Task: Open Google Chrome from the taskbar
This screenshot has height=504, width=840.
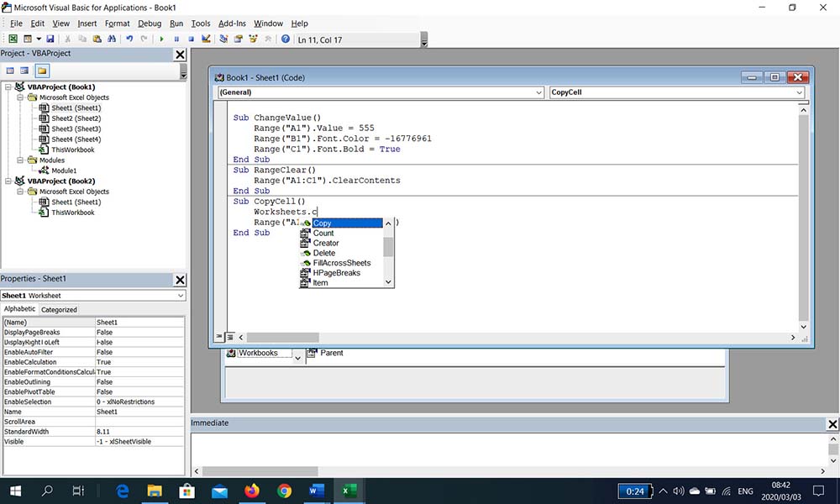Action: 285,491
